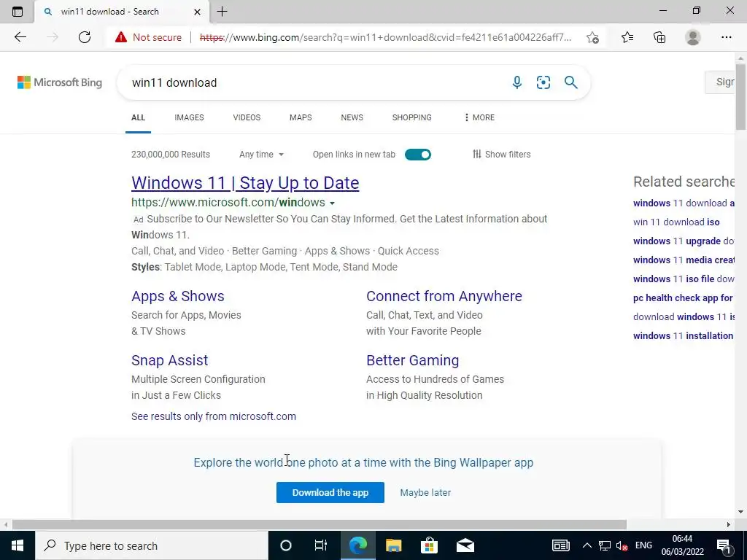Switch to the MAPS tab
747x560 pixels.
click(301, 117)
